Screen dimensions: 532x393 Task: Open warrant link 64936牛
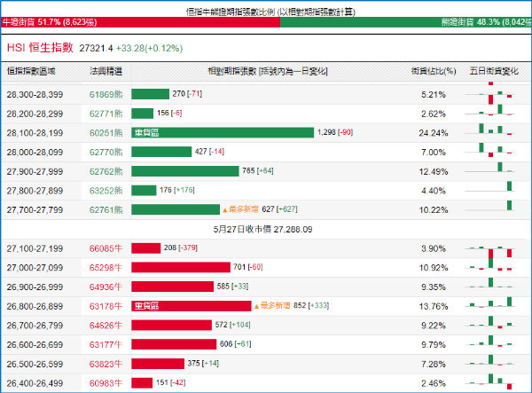(106, 287)
